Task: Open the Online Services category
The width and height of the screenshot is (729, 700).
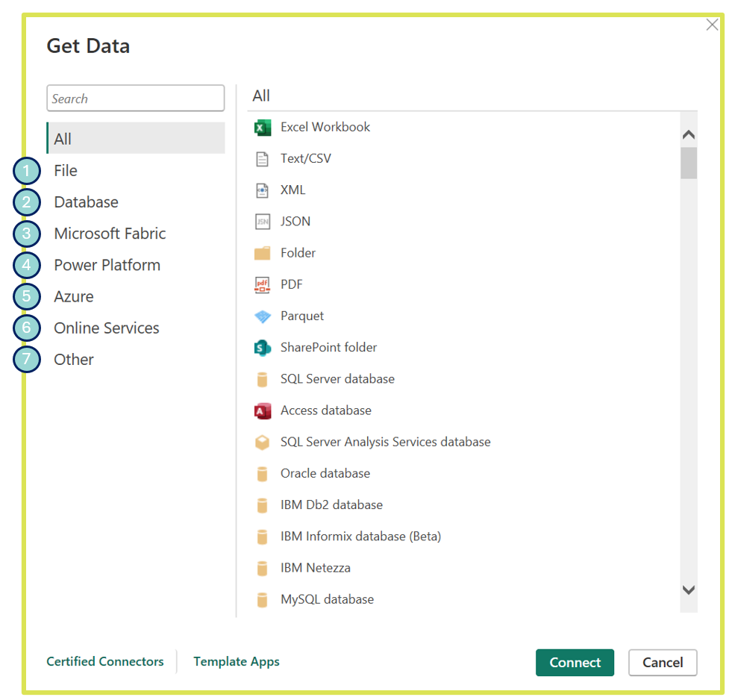Action: click(107, 328)
